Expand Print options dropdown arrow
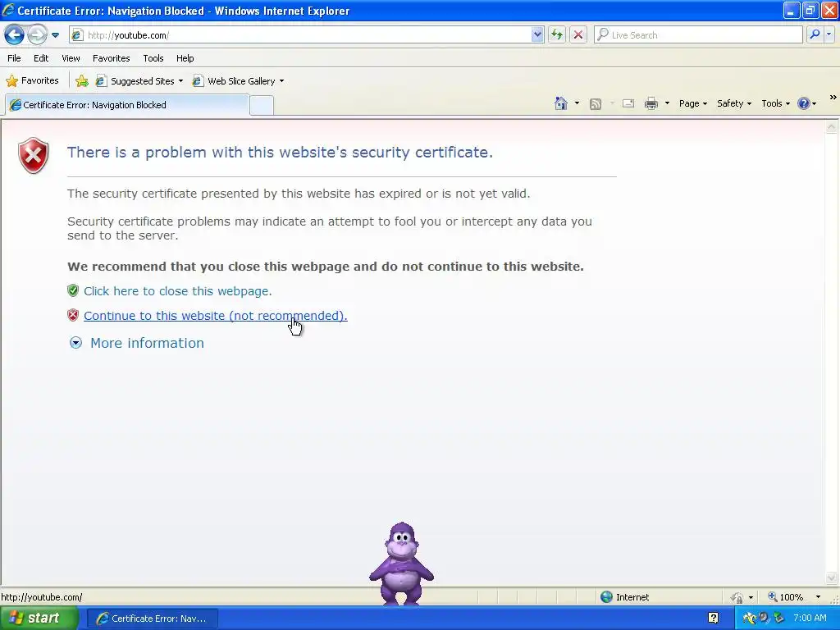The width and height of the screenshot is (840, 630). click(x=667, y=103)
